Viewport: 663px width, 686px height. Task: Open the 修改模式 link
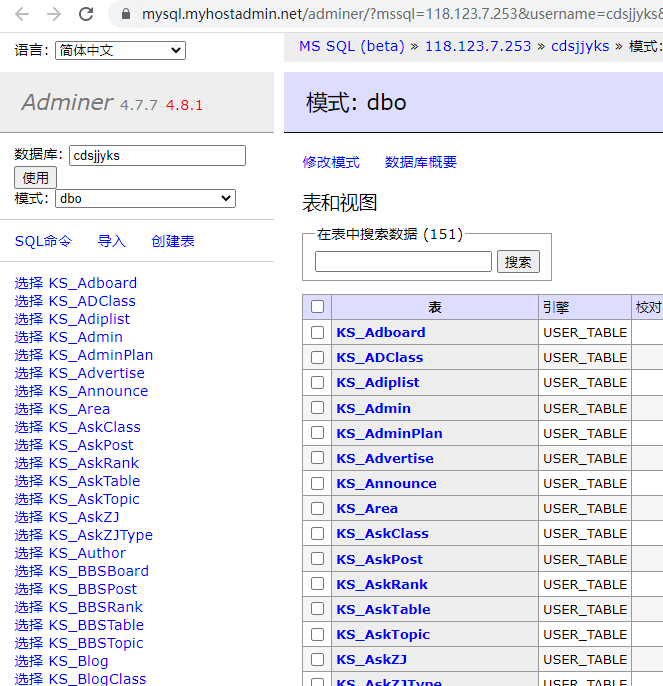[x=331, y=162]
